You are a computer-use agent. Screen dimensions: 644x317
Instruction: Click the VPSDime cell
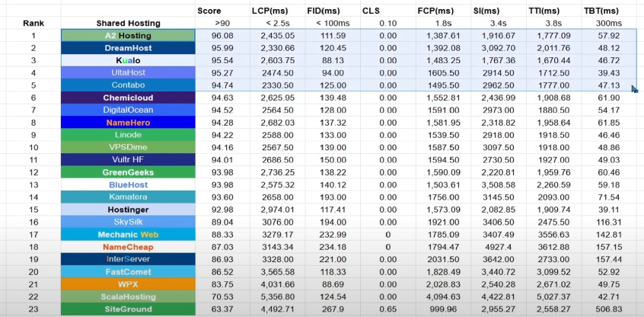pos(128,147)
